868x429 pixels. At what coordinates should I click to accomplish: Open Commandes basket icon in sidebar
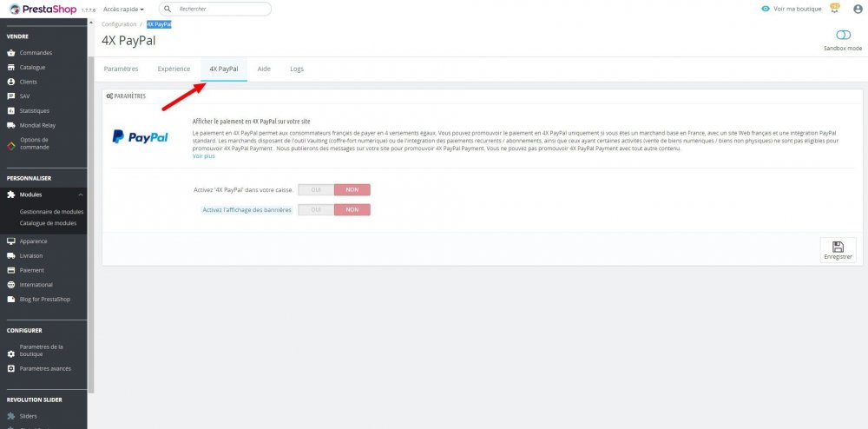(10, 53)
